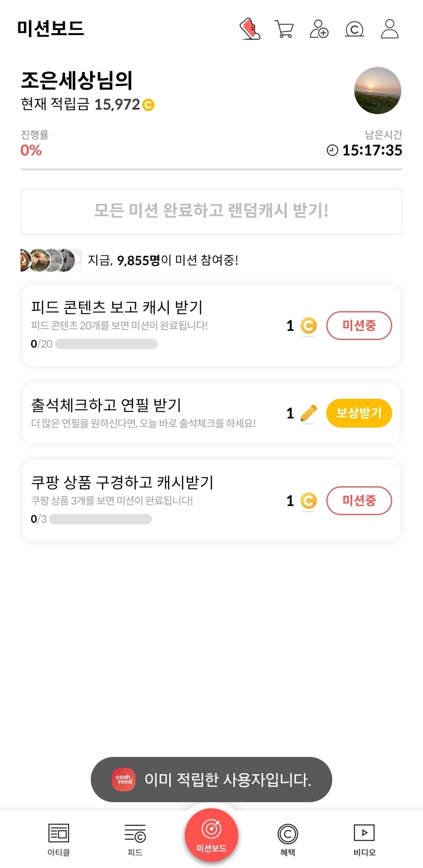
Task: Tap the gold coin beside current savings
Action: (x=148, y=105)
